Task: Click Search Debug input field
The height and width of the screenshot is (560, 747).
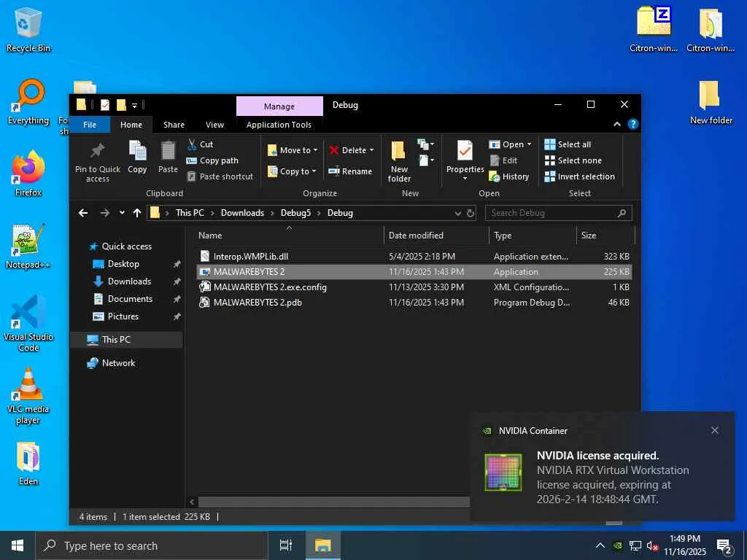Action: (558, 213)
